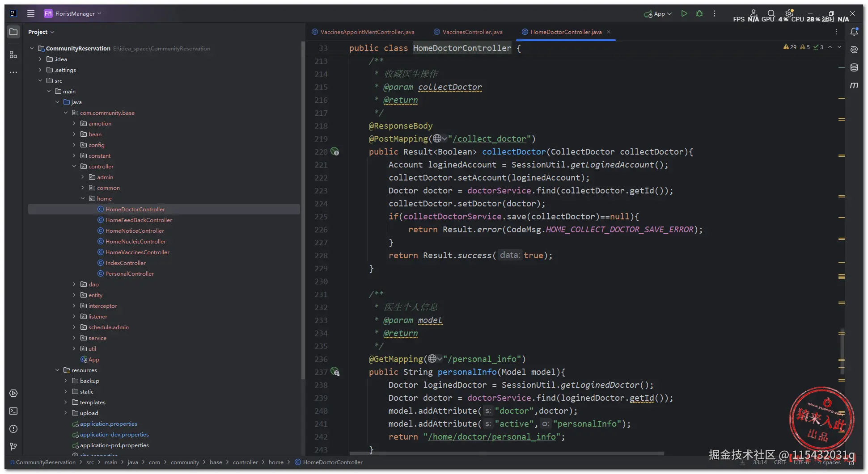868x474 pixels.
Task: Switch to VaccinesController.java tab
Action: coord(468,32)
